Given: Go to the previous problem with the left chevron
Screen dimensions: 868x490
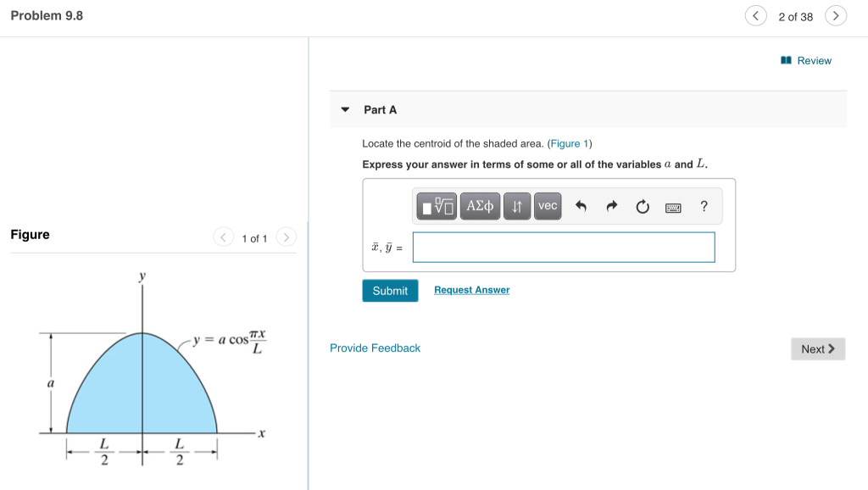Looking at the screenshot, I should point(755,15).
